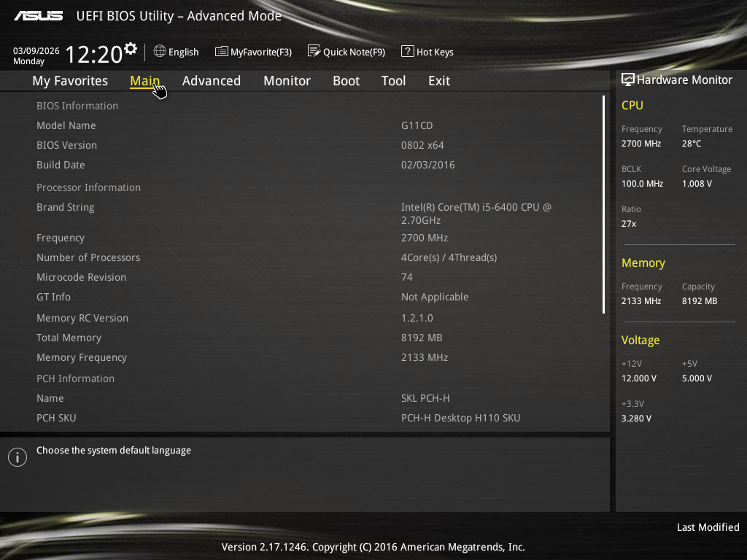
Task: Open the Tool tab
Action: 393,81
